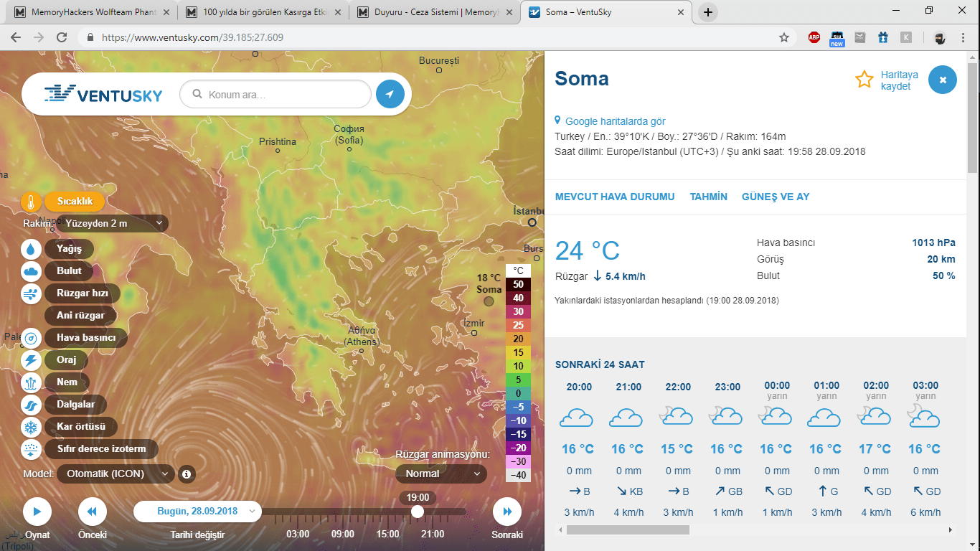Select the Kar örtüsü layer
This screenshot has width=980, height=551.
[81, 427]
